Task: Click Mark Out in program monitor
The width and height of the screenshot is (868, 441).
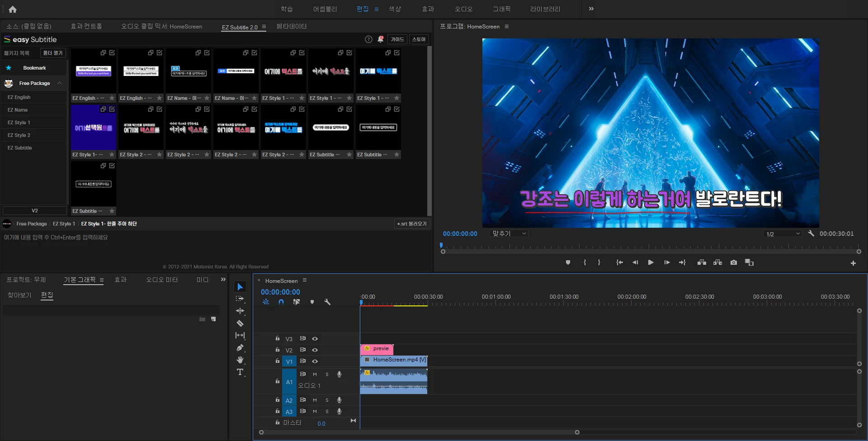Action: click(599, 263)
